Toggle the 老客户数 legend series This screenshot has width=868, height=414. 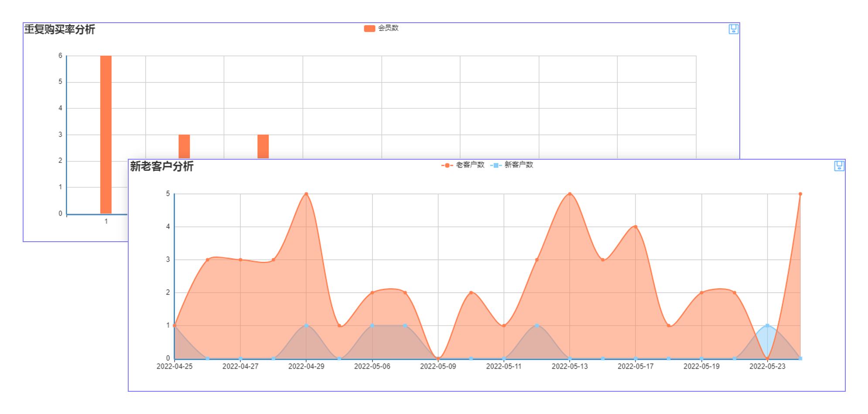pyautogui.click(x=470, y=165)
